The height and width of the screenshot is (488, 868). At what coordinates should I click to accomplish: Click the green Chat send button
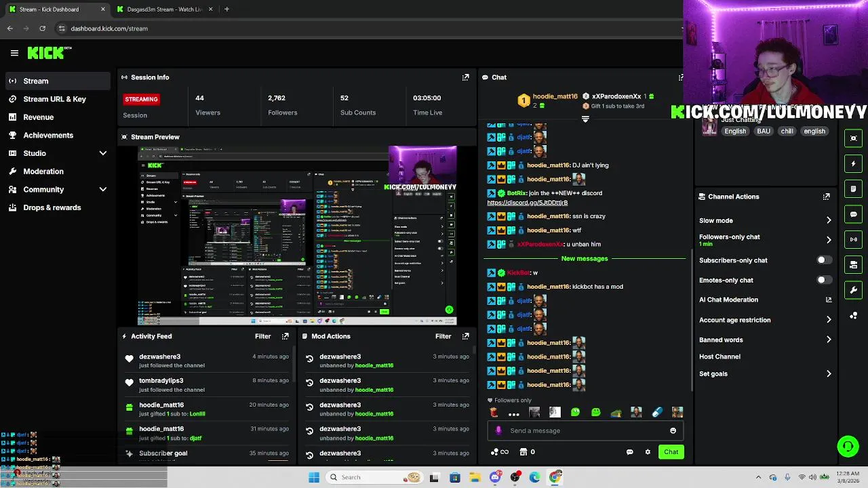(x=671, y=452)
